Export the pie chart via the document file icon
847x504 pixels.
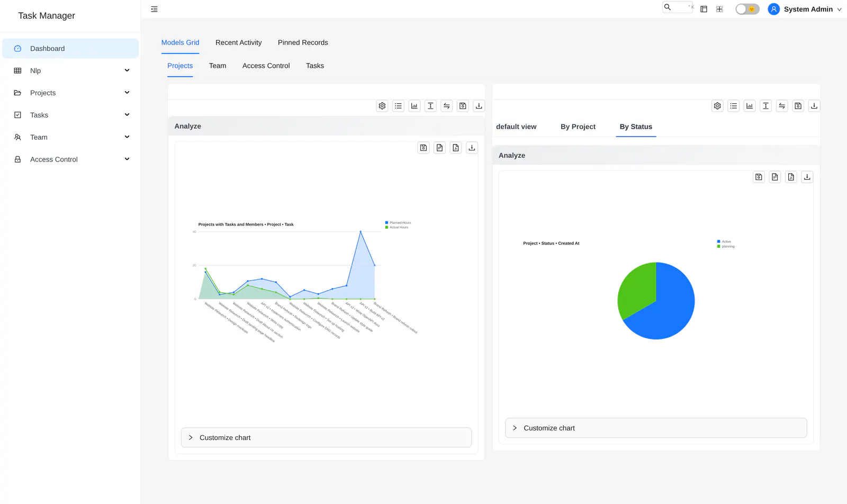point(775,177)
